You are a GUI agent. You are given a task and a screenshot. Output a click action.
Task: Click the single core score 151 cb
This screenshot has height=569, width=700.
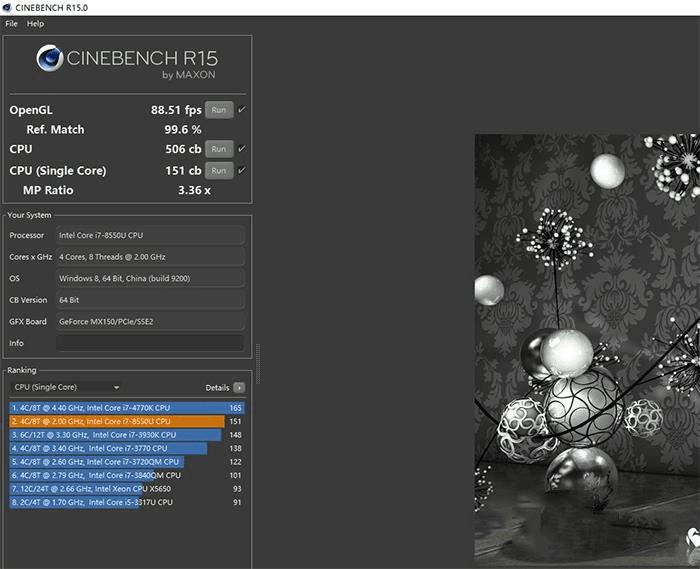183,170
